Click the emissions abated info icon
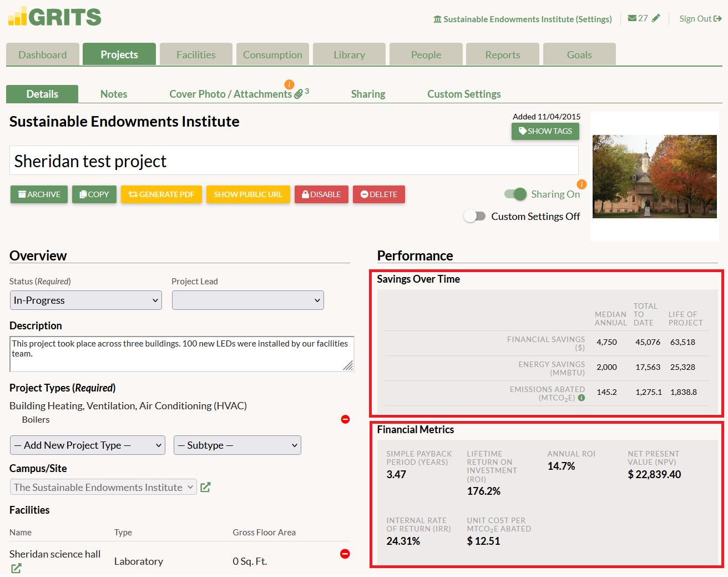 [x=582, y=398]
